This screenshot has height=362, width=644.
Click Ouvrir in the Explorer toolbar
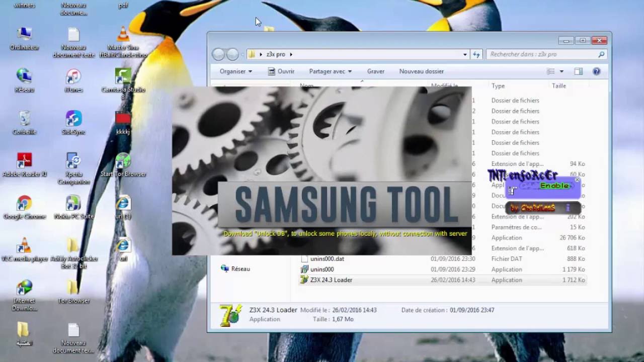pyautogui.click(x=282, y=71)
